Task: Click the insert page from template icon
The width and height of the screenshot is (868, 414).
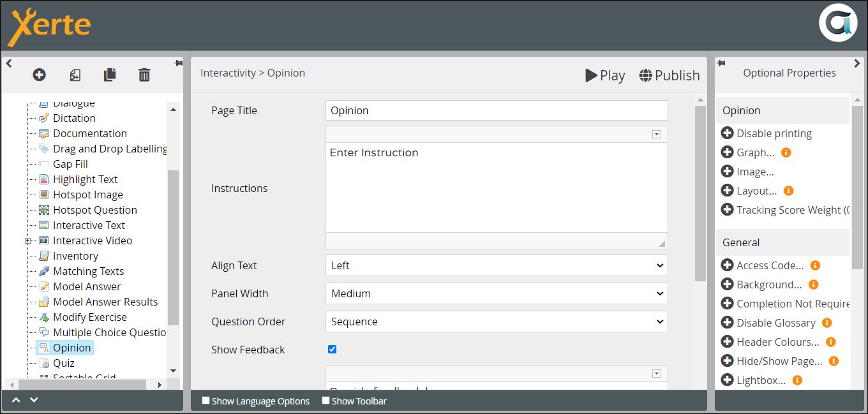Action: pos(75,75)
